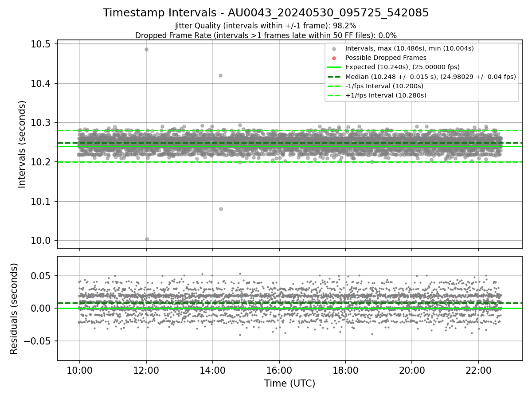Click the gray dot marker next to 'Intervals, max' in the legend

pos(334,49)
